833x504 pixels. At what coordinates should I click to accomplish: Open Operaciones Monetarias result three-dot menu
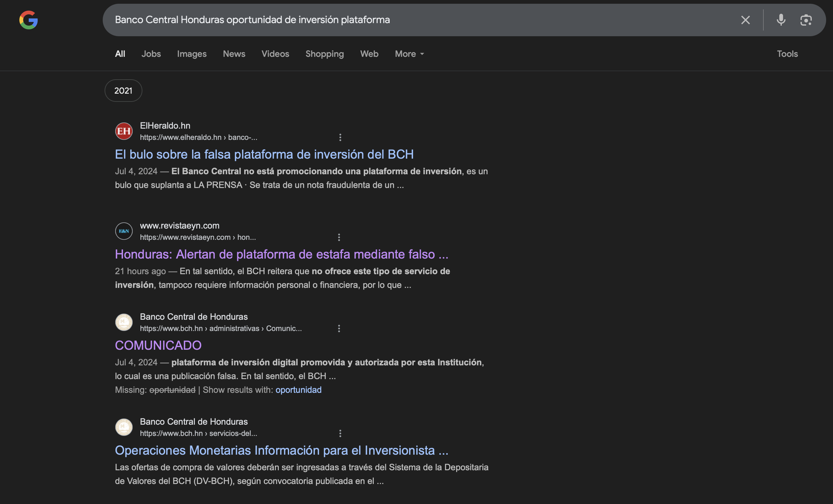340,433
